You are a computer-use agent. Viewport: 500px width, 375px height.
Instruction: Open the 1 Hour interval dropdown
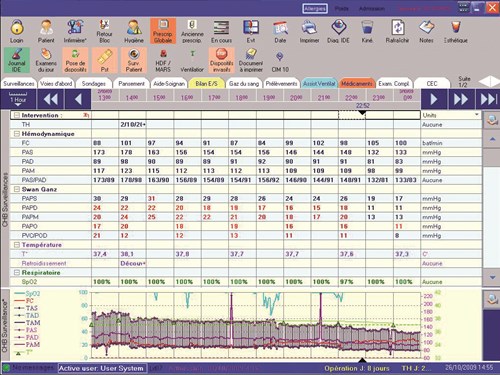[x=18, y=99]
